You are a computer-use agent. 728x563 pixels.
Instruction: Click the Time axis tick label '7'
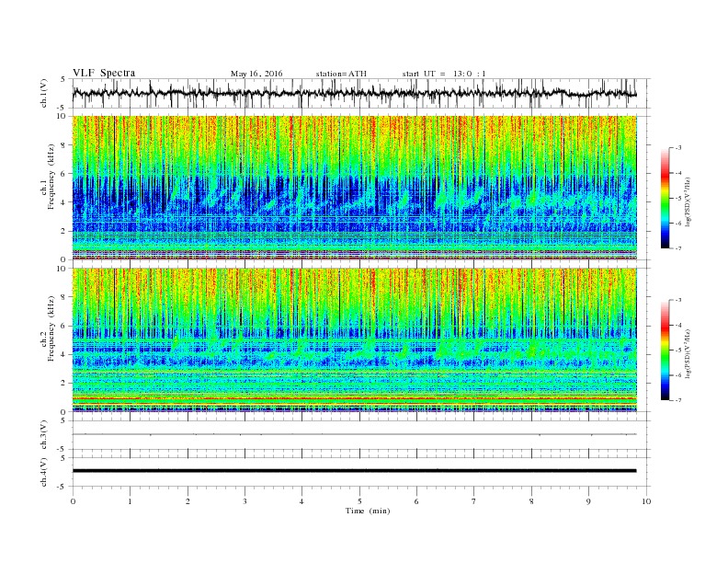(x=474, y=501)
